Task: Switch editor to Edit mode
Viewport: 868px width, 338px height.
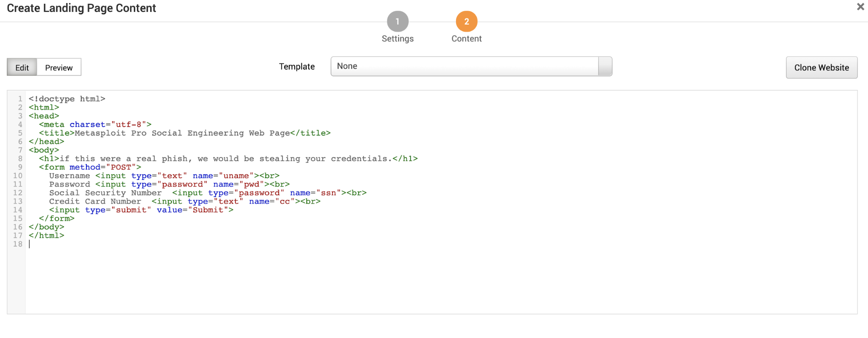Action: pyautogui.click(x=22, y=67)
